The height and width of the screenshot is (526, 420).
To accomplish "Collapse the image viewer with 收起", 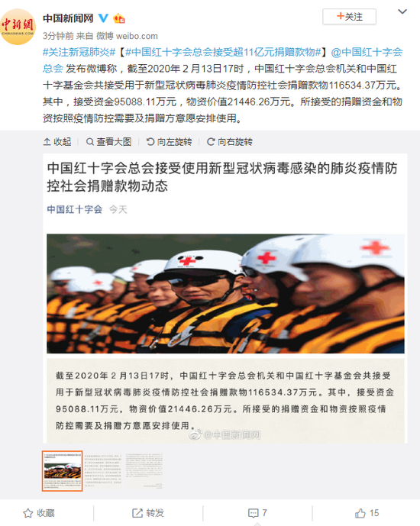I will tap(57, 142).
